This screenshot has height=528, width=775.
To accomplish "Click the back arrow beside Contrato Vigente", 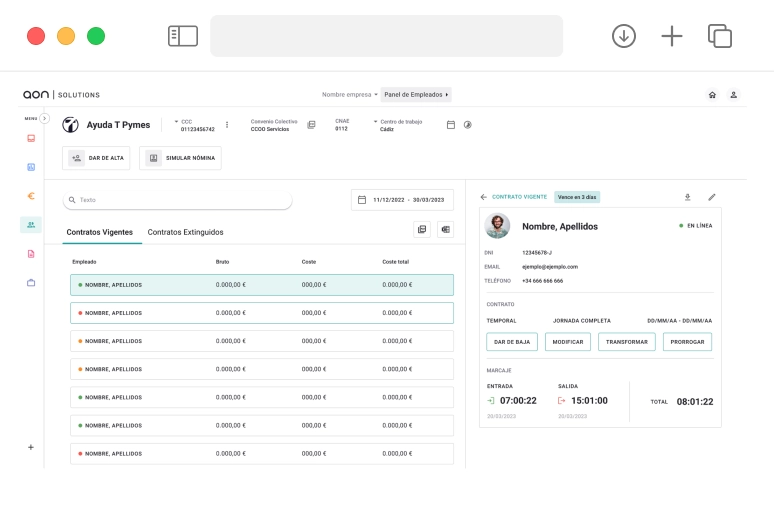I will point(483,197).
